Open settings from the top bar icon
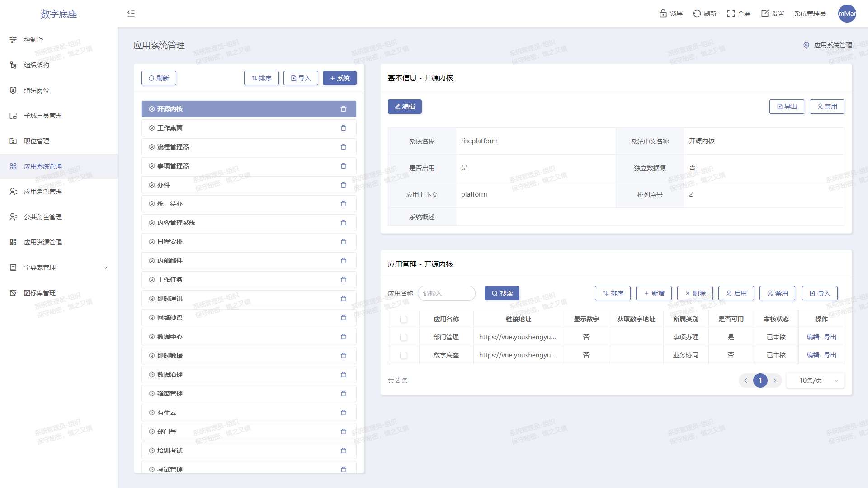Screen dimensions: 868x488 click(x=765, y=14)
